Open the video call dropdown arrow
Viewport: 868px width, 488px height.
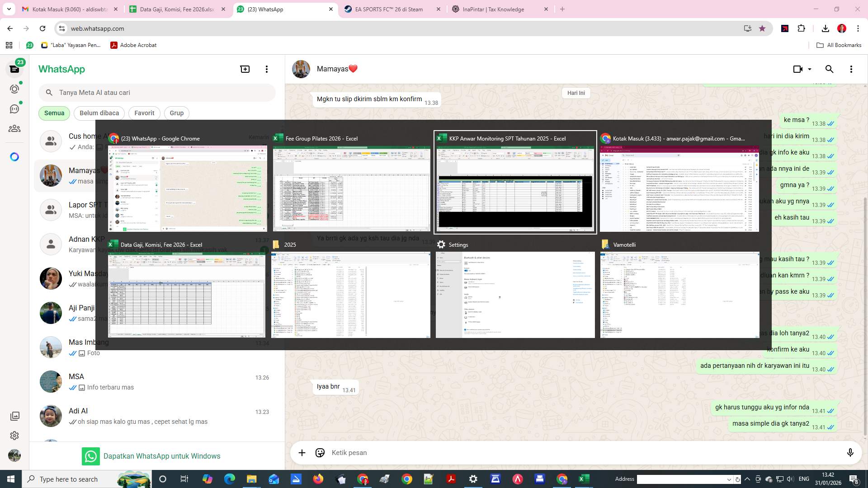click(x=809, y=69)
